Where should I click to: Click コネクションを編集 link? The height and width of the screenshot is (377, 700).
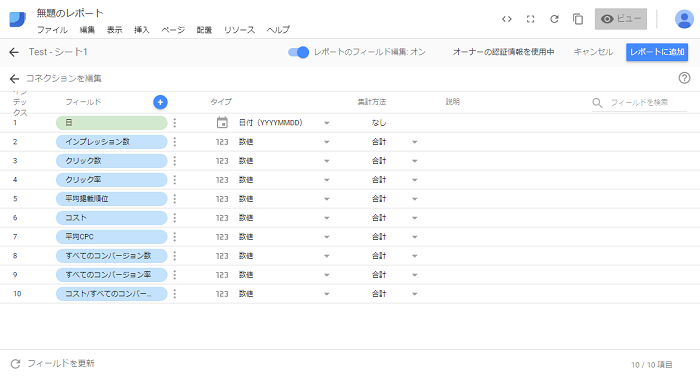click(x=64, y=79)
